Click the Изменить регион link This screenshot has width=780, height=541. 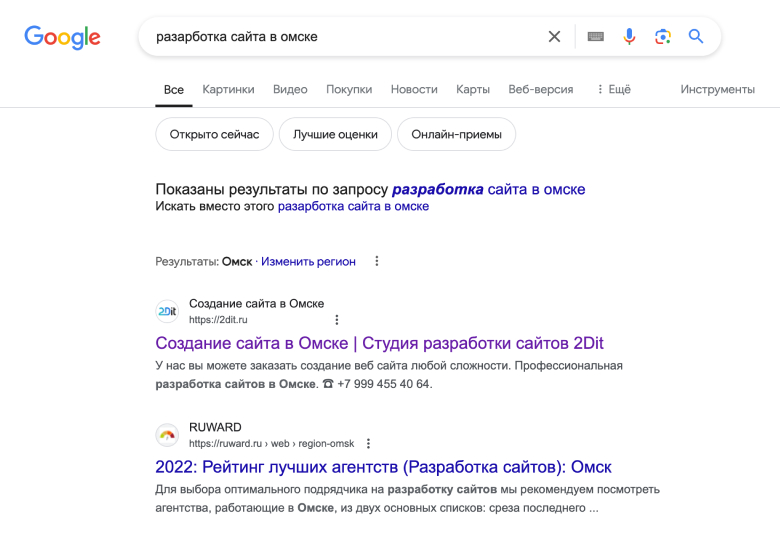tap(308, 262)
